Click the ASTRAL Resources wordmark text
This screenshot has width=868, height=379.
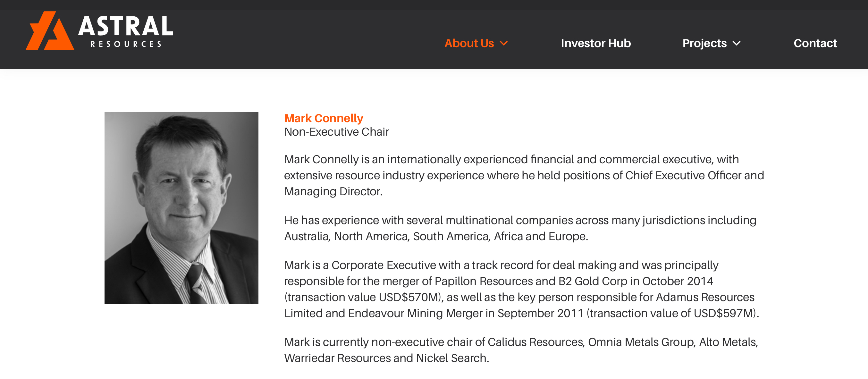point(126,31)
